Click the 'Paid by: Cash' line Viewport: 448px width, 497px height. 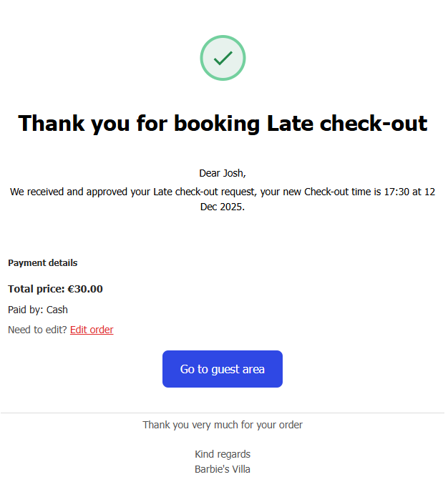coord(38,310)
